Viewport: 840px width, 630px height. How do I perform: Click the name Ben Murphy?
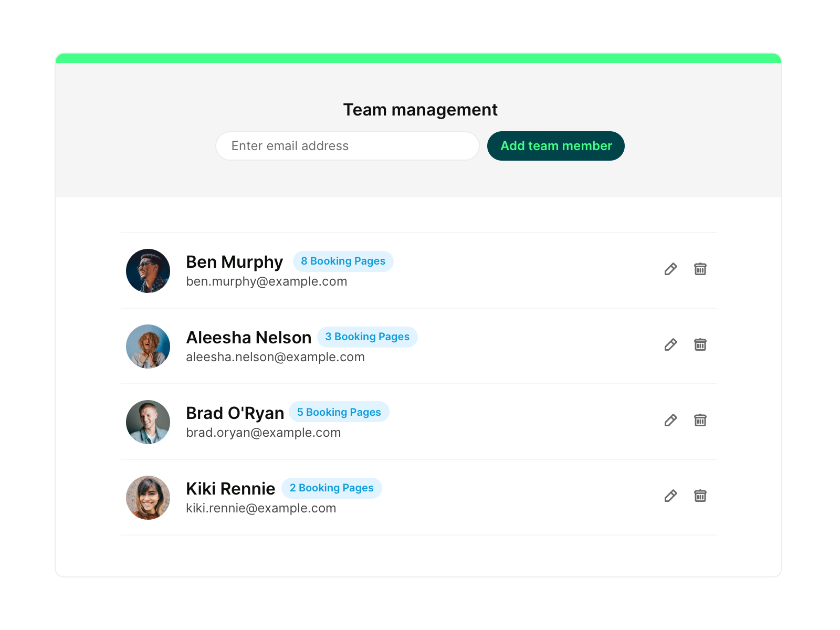pos(235,262)
